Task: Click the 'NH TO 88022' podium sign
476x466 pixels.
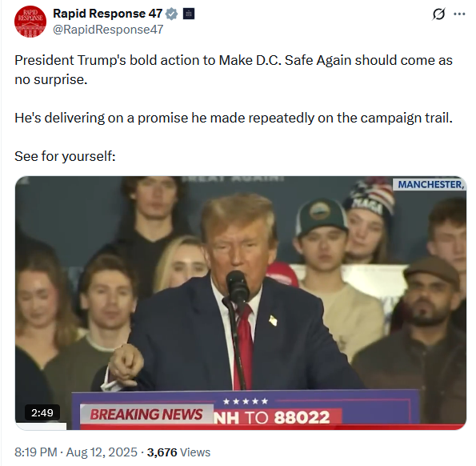Action: tap(272, 417)
